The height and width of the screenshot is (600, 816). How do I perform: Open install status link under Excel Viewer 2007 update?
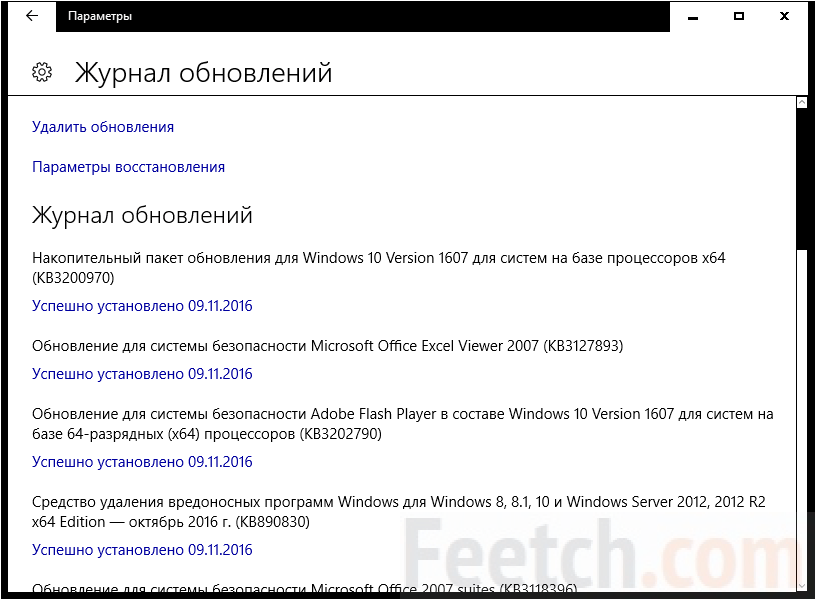coord(142,374)
